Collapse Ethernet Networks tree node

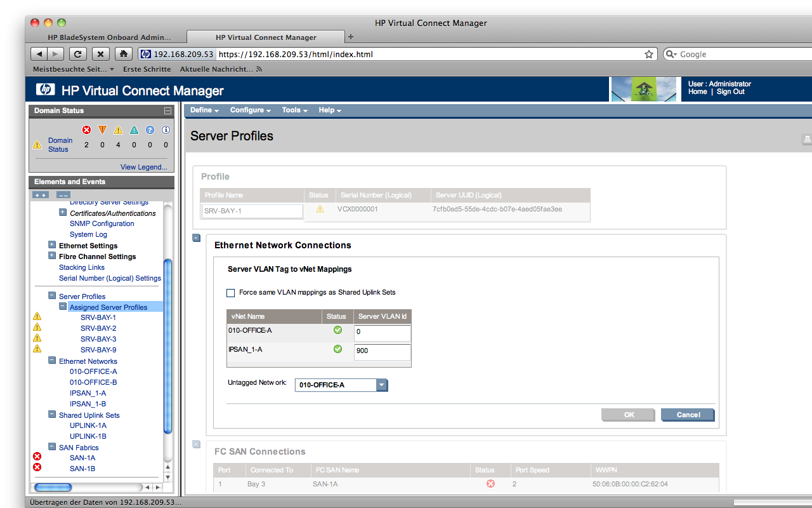[x=52, y=361]
